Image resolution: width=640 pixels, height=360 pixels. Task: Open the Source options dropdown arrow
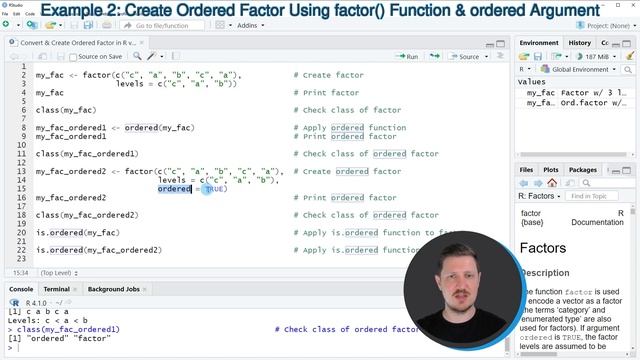(x=487, y=56)
